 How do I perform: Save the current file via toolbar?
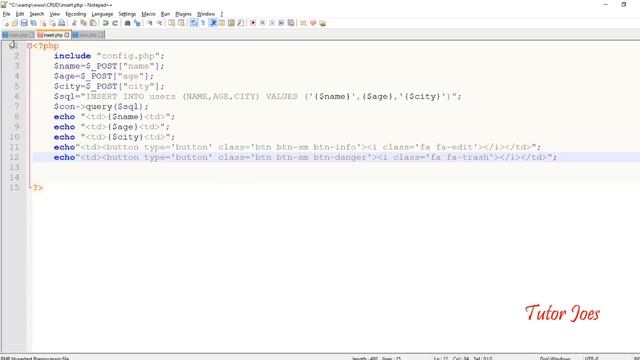coord(24,23)
